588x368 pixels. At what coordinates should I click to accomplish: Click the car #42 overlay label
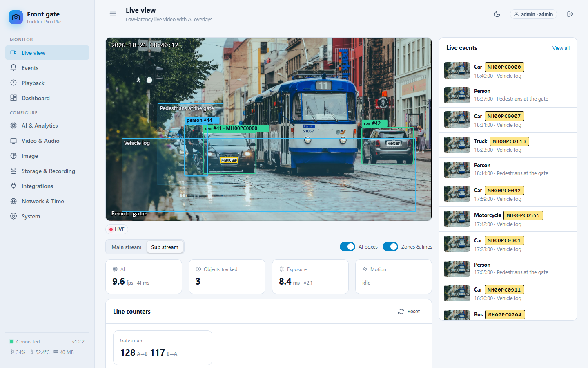click(x=374, y=123)
